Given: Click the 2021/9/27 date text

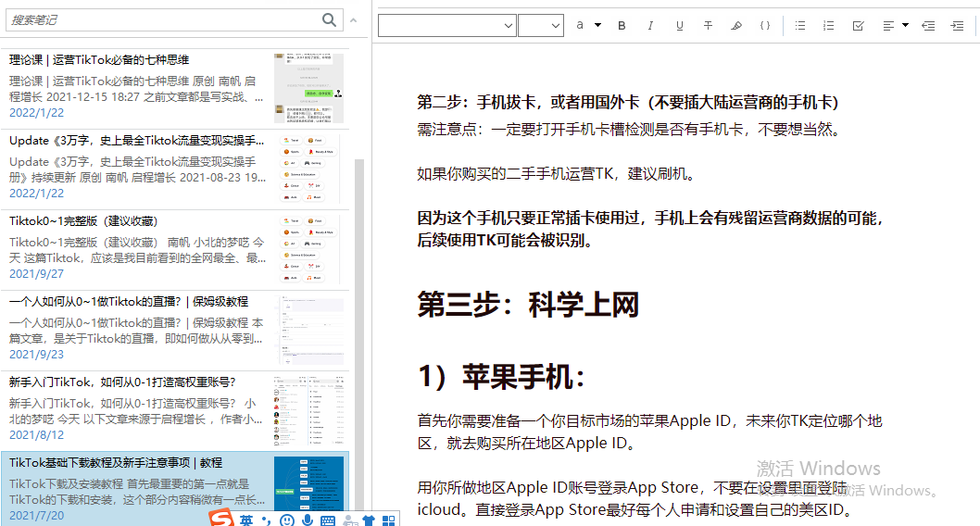Looking at the screenshot, I should tap(36, 273).
